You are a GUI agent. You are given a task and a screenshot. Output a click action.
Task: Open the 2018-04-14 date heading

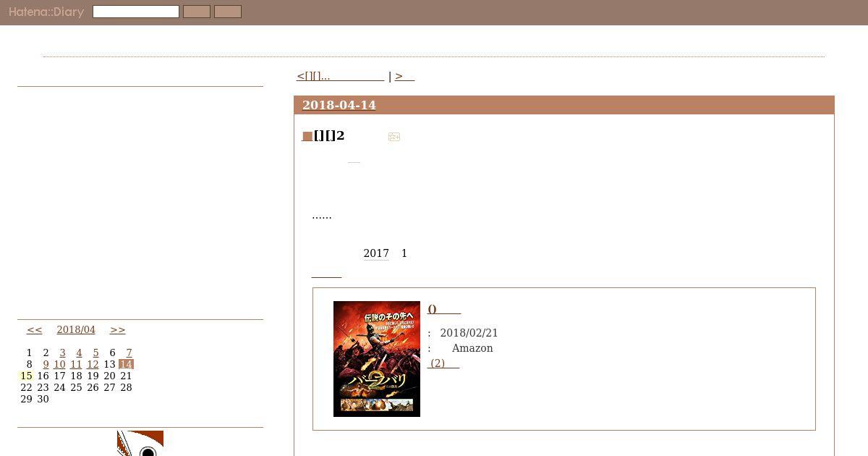point(339,105)
